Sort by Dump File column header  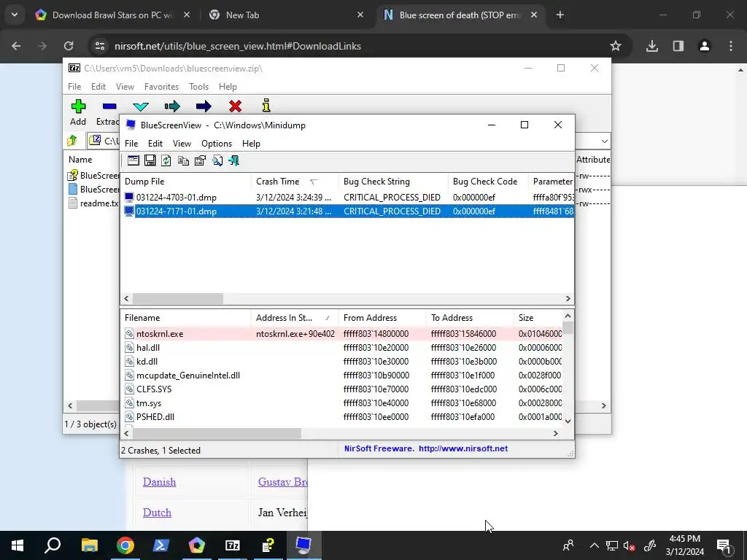[x=186, y=182]
